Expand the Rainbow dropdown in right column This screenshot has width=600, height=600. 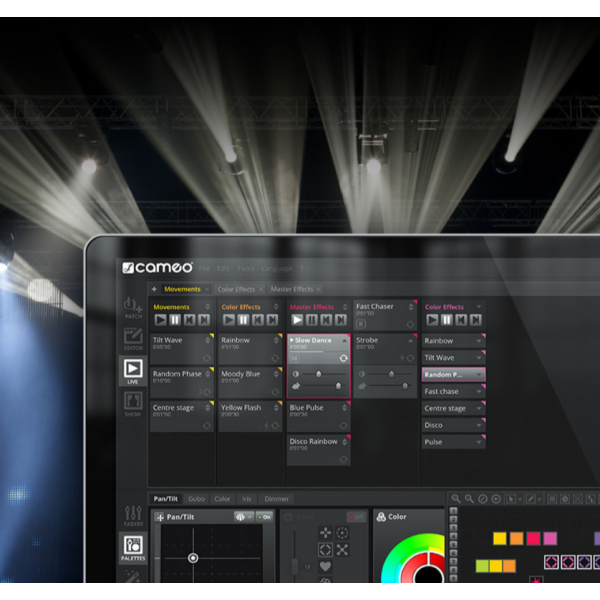click(x=479, y=341)
